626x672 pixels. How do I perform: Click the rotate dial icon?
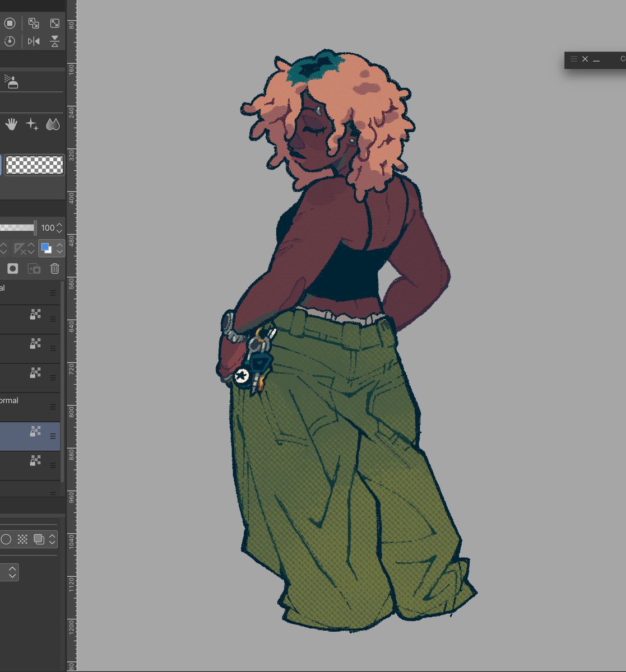pos(10,41)
